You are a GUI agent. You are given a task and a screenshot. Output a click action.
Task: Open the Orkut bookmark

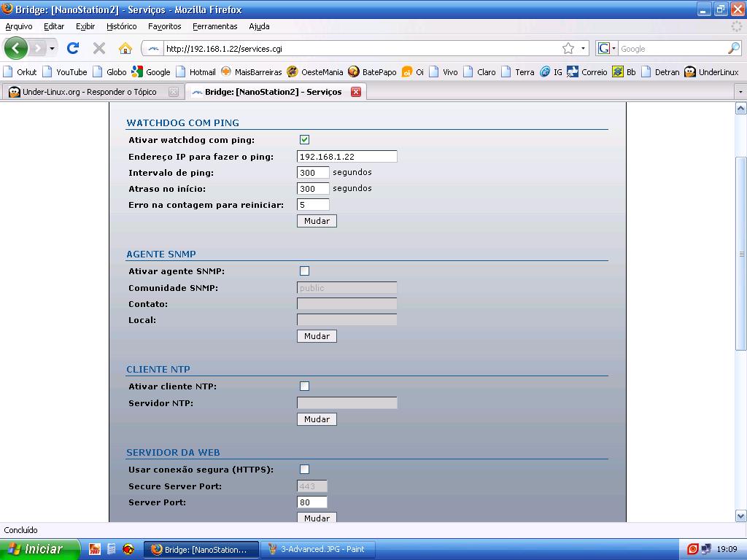point(20,72)
